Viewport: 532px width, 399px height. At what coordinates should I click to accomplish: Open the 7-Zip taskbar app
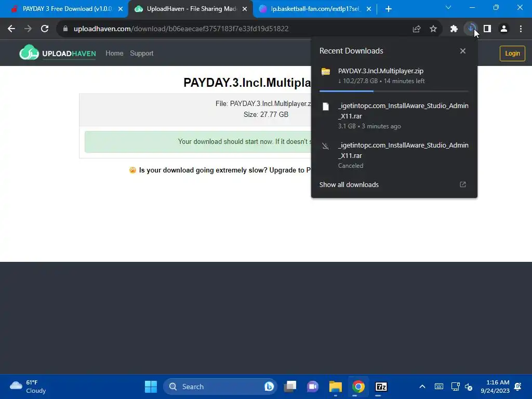click(381, 387)
